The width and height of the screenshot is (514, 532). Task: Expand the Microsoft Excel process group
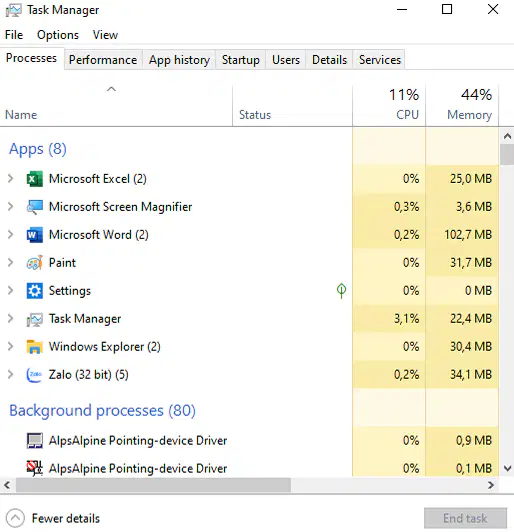11,178
